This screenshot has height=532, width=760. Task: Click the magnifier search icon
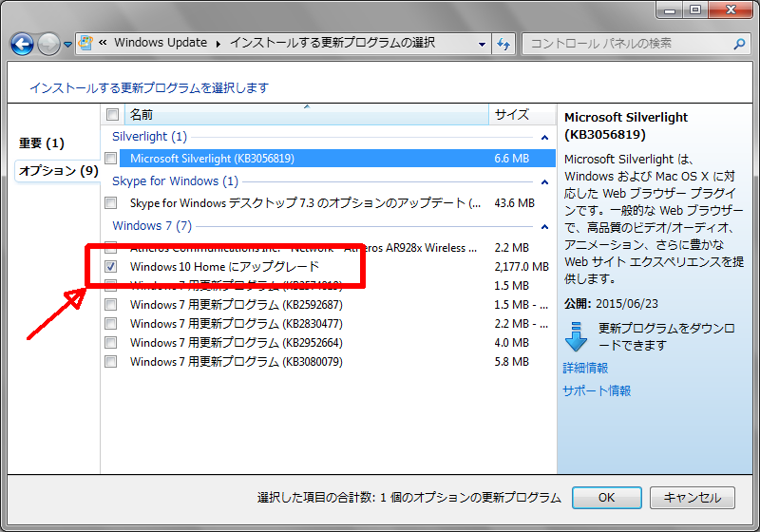pyautogui.click(x=739, y=44)
